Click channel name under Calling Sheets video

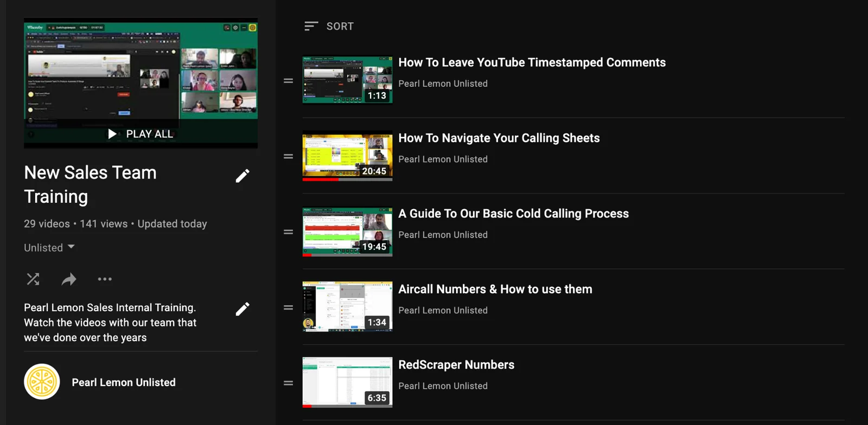[443, 159]
